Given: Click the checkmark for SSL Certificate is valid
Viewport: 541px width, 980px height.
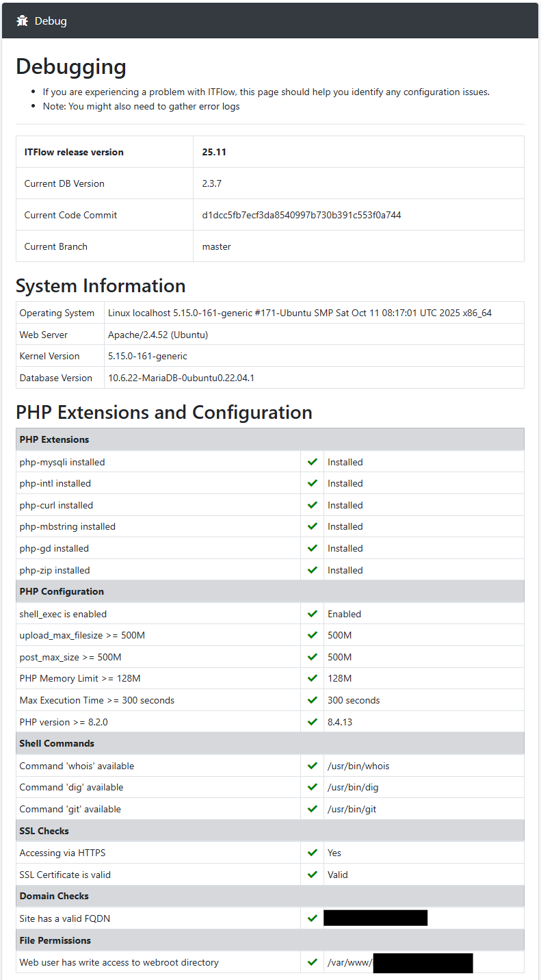Looking at the screenshot, I should [313, 875].
